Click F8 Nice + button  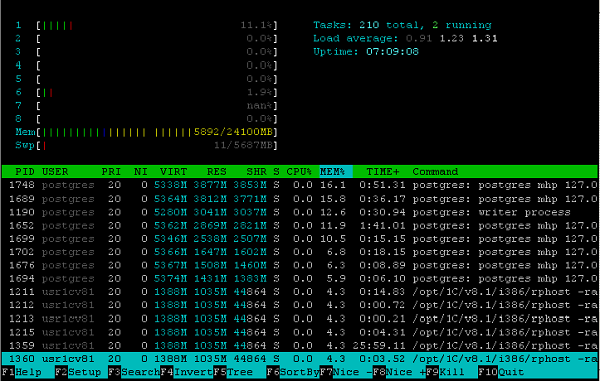coord(399,372)
